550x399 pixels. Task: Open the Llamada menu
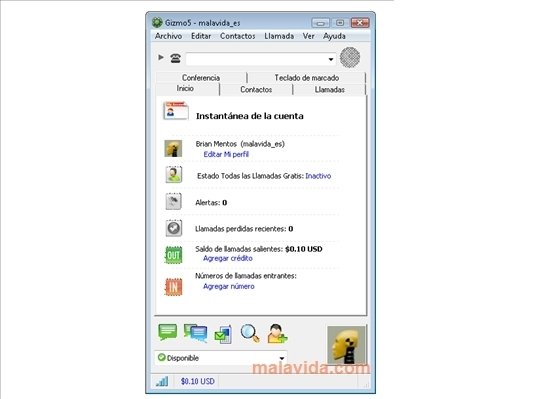tap(279, 36)
